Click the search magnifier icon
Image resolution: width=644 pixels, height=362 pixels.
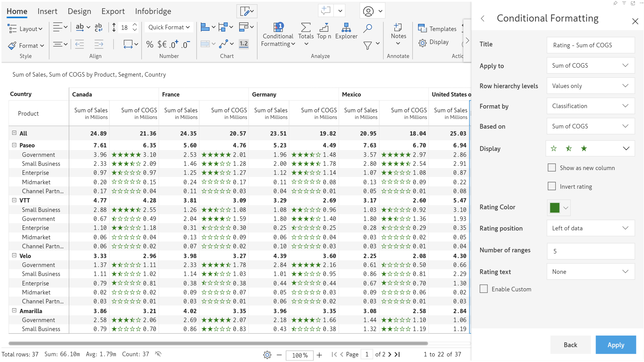367,28
